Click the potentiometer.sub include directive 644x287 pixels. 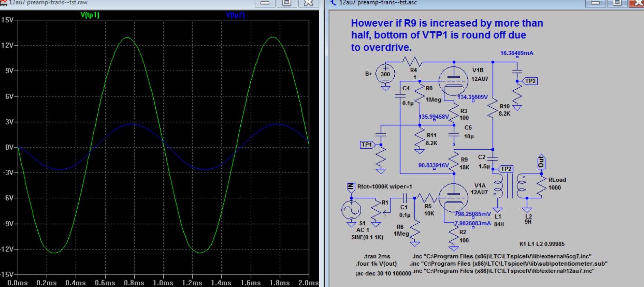pyautogui.click(x=509, y=264)
